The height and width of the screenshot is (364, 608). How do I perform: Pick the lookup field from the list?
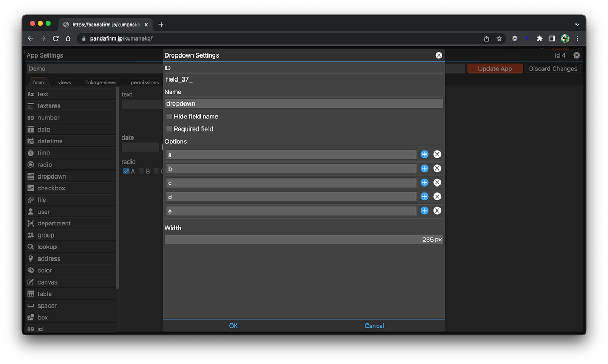point(47,247)
